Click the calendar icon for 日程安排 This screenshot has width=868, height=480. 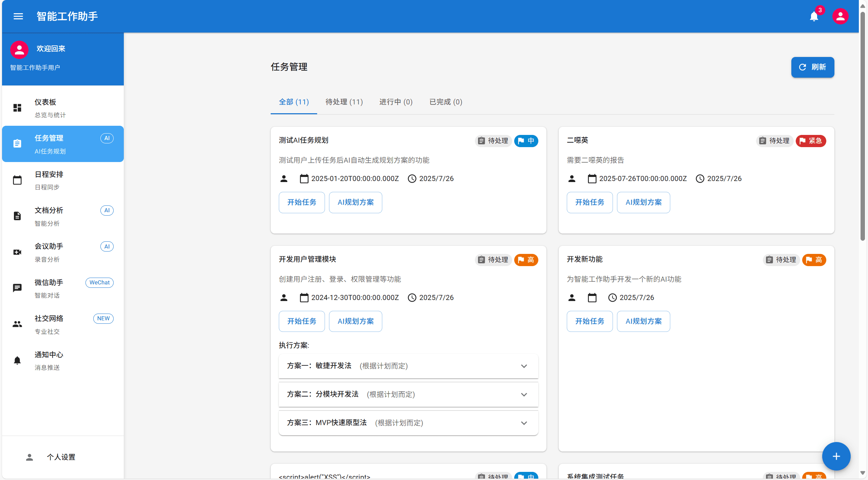[17, 180]
